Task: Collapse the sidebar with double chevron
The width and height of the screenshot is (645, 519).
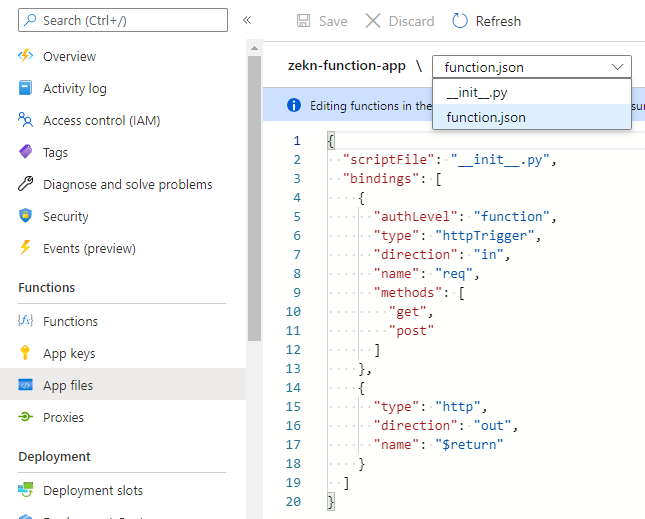Action: (247, 20)
